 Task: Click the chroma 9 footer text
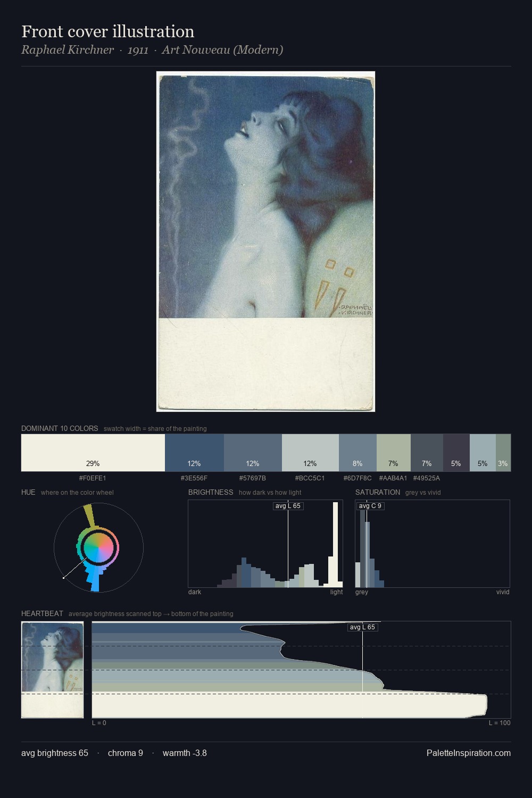pos(126,753)
